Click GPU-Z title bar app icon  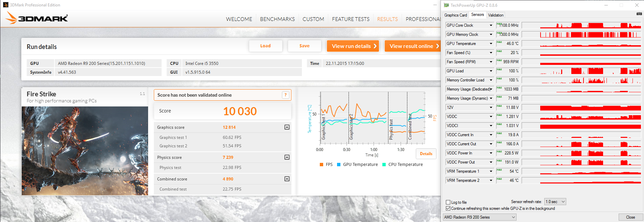(x=446, y=5)
